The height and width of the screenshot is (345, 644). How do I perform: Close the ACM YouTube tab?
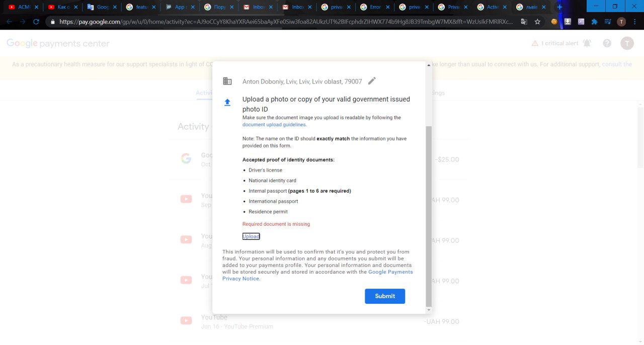(x=36, y=7)
